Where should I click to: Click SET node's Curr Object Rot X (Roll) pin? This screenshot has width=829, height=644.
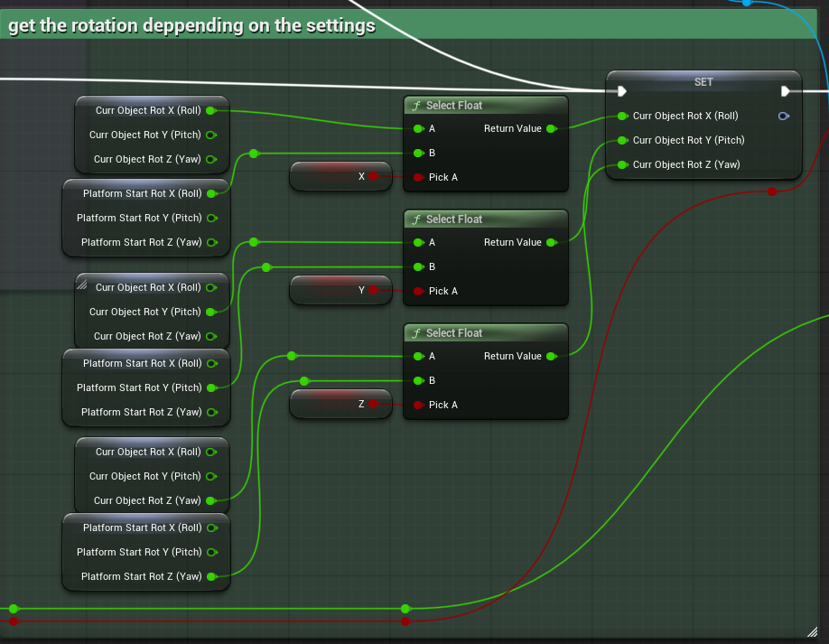tap(622, 116)
